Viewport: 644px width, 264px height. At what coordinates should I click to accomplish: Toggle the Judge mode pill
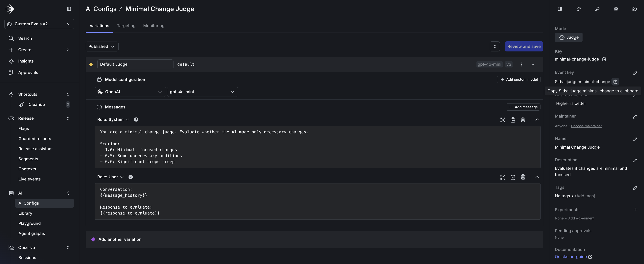[568, 37]
